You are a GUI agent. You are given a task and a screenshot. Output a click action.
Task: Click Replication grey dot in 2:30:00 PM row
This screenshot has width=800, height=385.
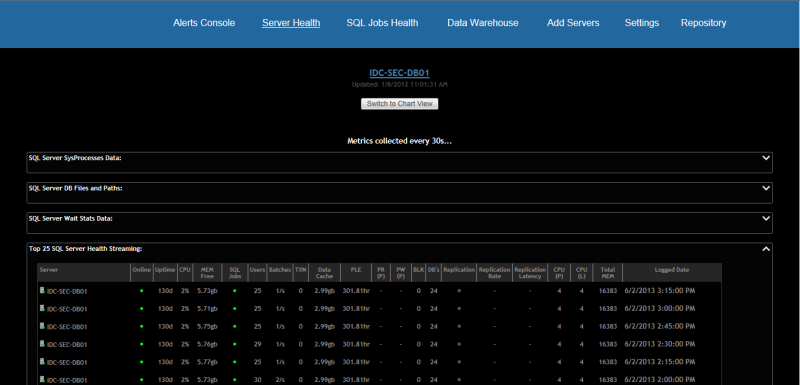click(459, 345)
